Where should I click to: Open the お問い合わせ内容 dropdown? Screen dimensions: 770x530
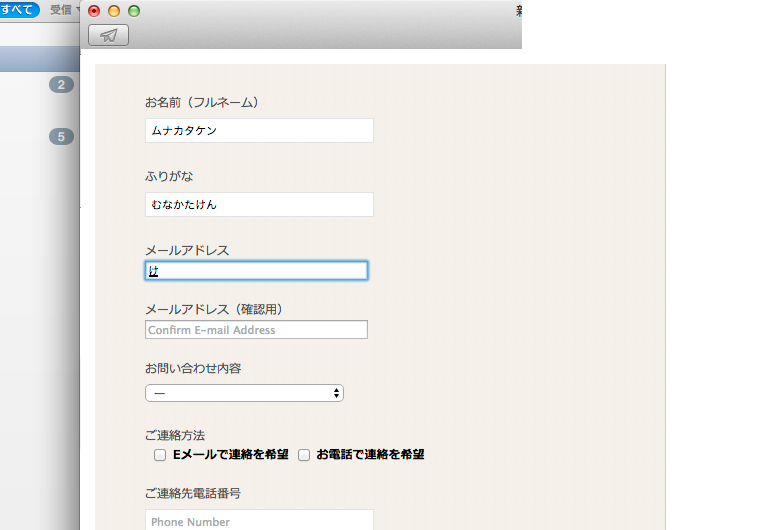pos(244,394)
